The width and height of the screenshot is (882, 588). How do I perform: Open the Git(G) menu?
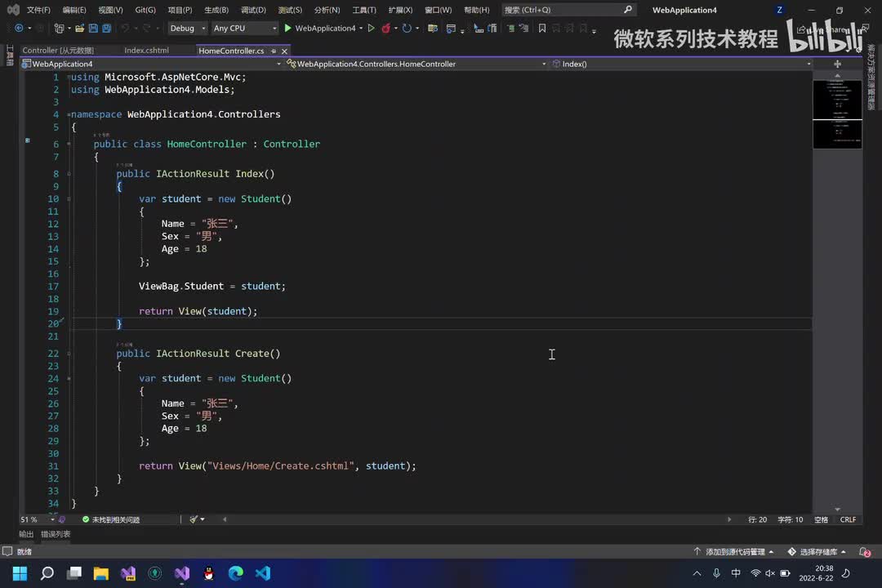(145, 10)
